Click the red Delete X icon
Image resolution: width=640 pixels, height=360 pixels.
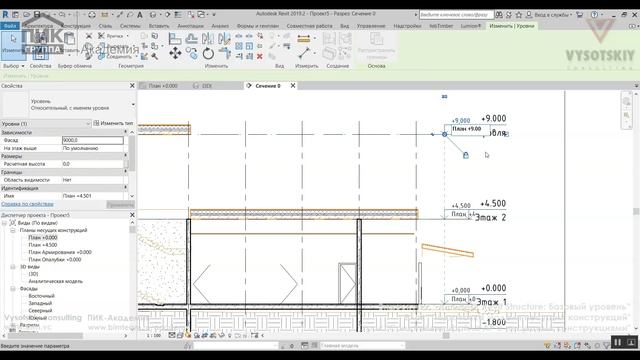[260, 56]
